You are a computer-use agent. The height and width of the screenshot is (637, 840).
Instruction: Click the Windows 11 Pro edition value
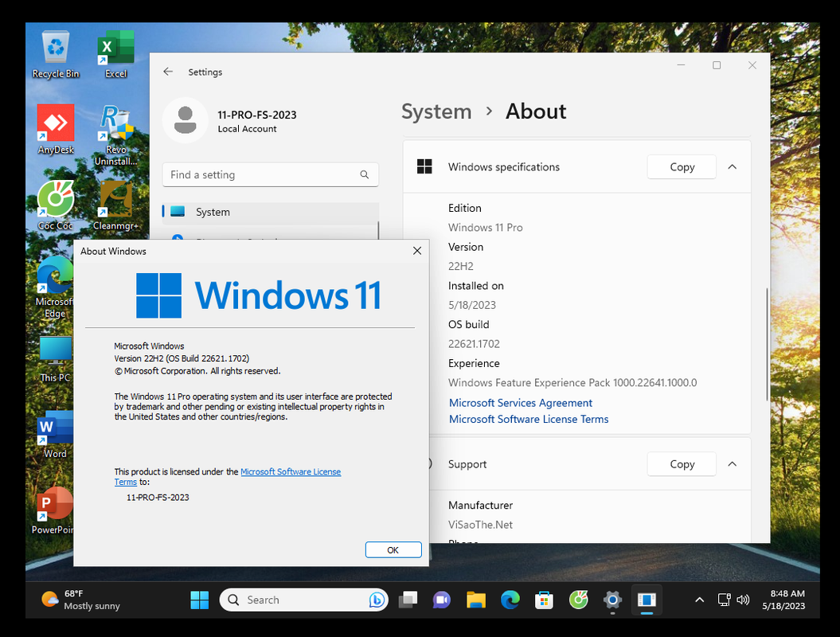pos(486,228)
